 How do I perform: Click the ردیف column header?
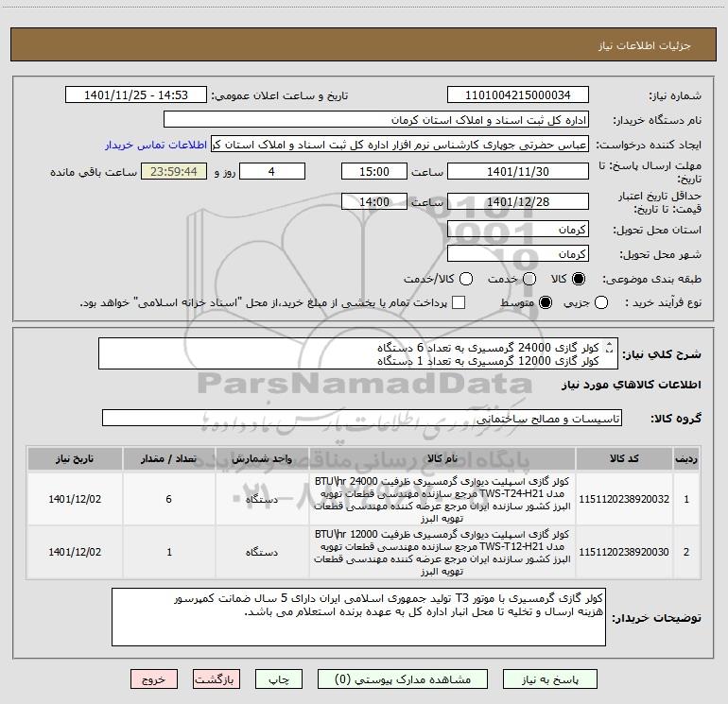pos(686,459)
